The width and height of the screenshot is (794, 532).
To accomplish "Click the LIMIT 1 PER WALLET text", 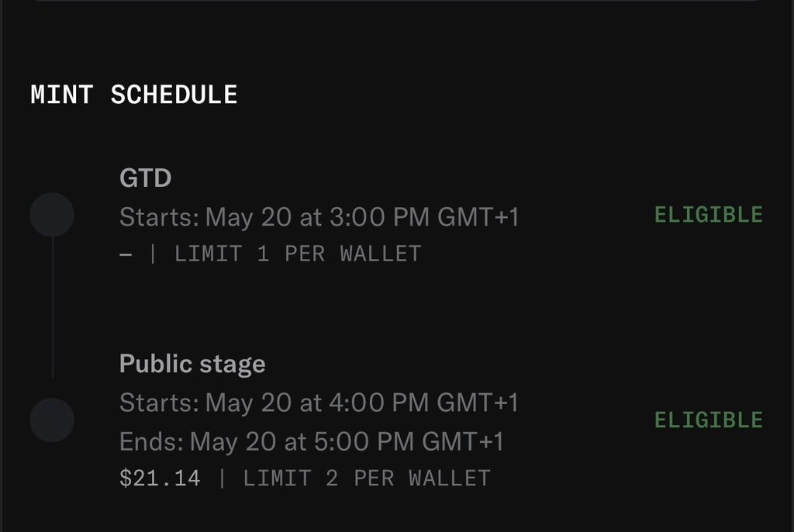I will point(298,254).
